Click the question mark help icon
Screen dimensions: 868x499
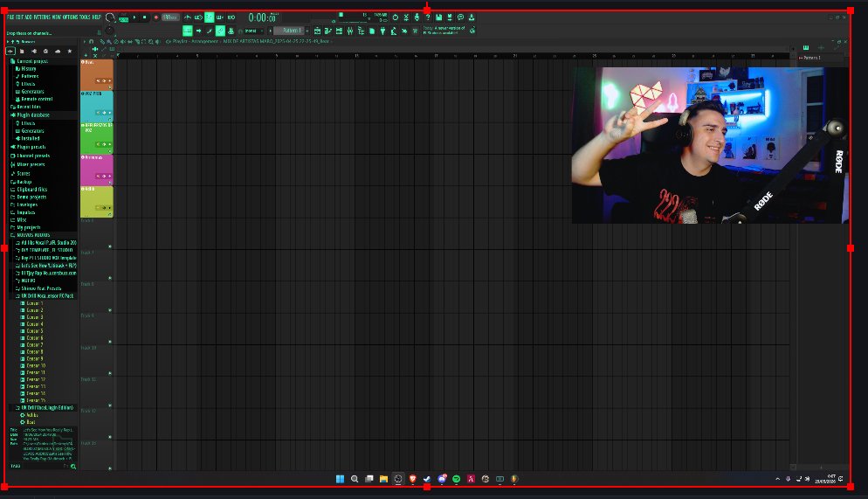(429, 17)
